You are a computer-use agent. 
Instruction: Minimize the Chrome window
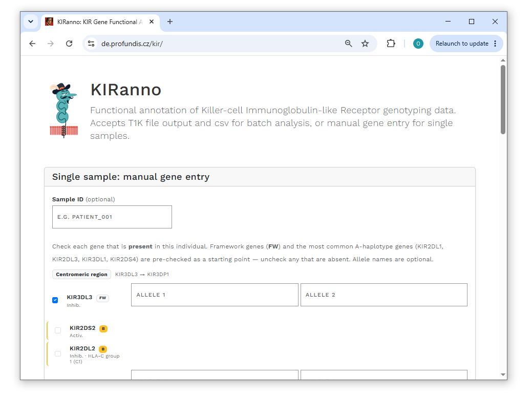(448, 22)
